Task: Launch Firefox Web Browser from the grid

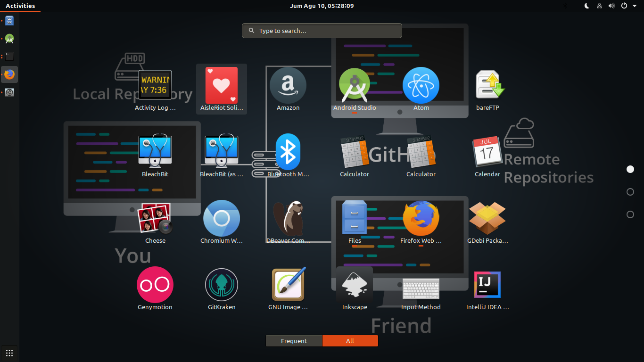Action: click(x=421, y=222)
